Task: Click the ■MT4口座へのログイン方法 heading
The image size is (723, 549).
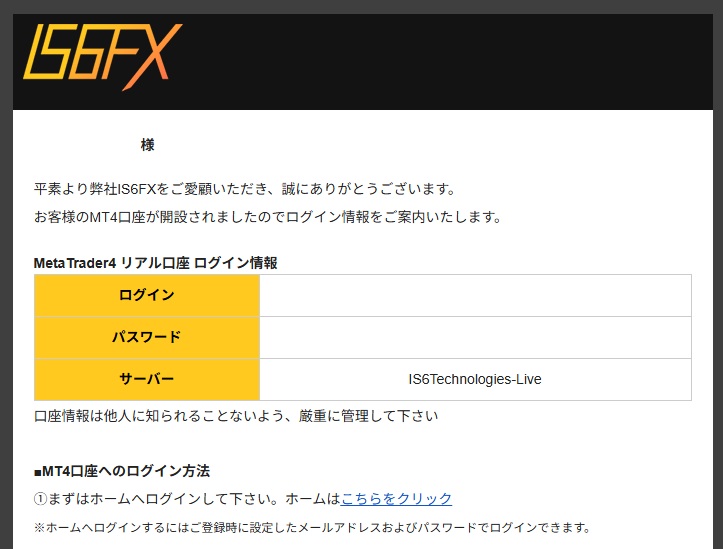Action: click(x=122, y=471)
